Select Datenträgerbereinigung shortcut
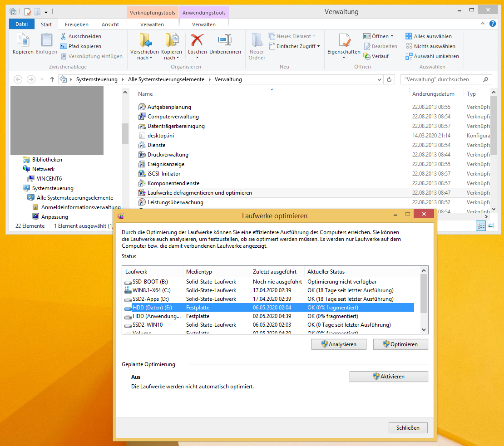The width and height of the screenshot is (504, 446). [176, 126]
